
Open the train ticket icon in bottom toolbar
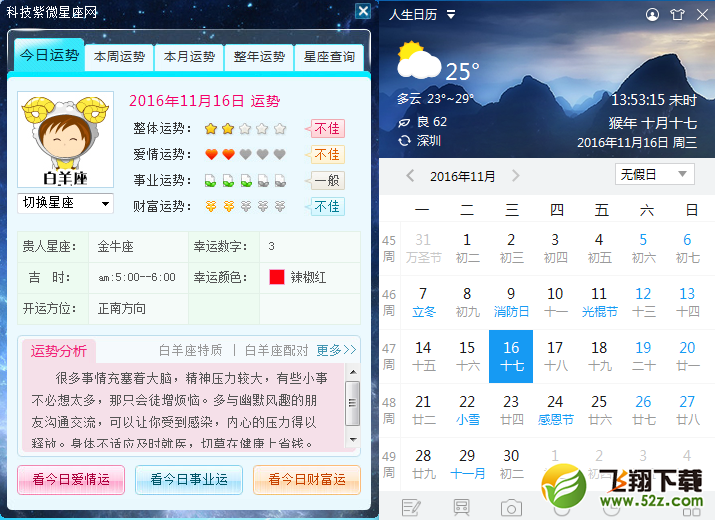461,507
